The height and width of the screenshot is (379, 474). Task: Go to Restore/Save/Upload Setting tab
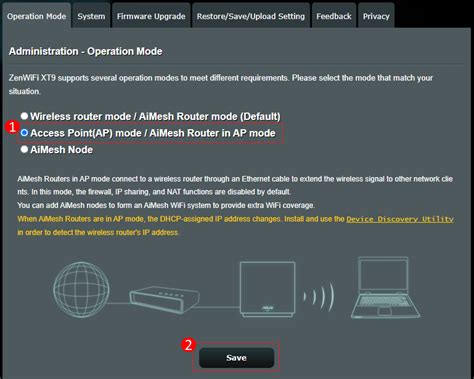251,16
